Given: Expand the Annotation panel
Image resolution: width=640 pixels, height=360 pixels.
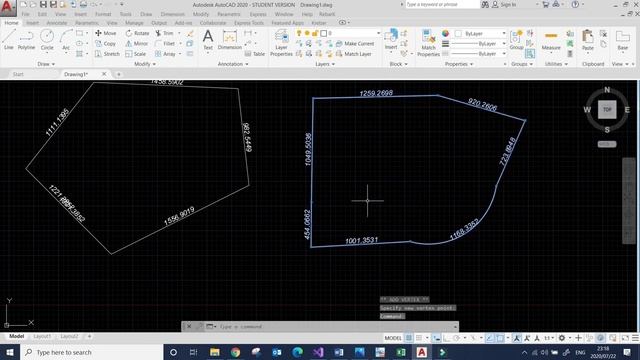Looking at the screenshot, I should click(x=233, y=64).
